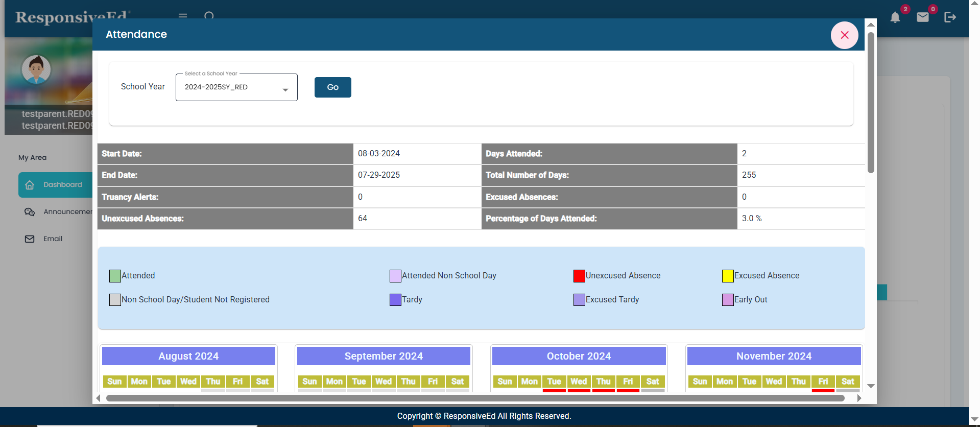Click the Announcements chat icon in sidebar

tap(30, 212)
